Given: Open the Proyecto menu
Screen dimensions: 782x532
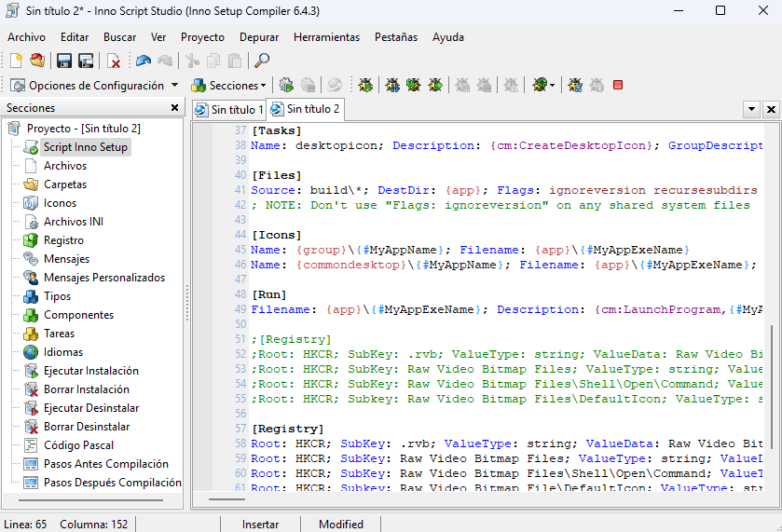Looking at the screenshot, I should coord(202,37).
